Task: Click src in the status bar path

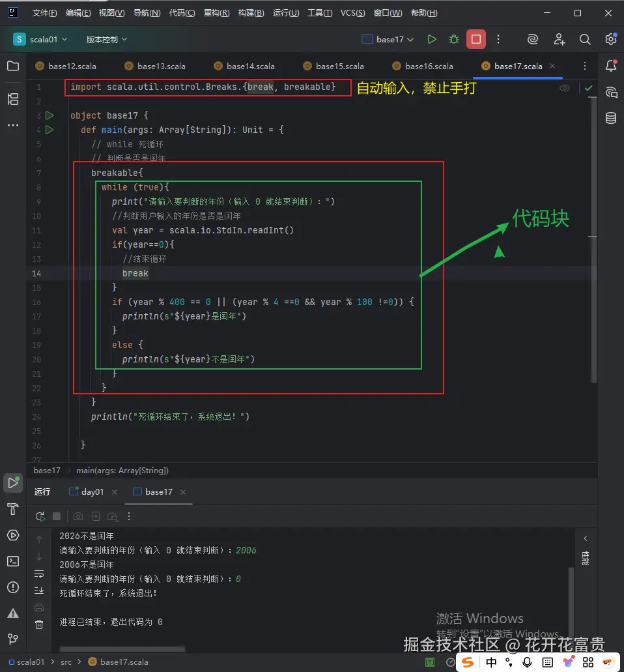Action: (x=66, y=662)
